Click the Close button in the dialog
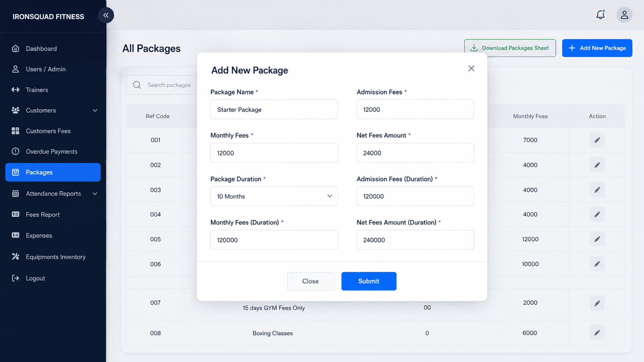The height and width of the screenshot is (362, 644). 310,281
